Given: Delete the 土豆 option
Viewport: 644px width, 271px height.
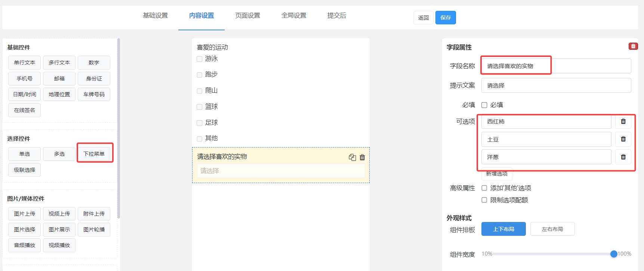Looking at the screenshot, I should (x=623, y=139).
